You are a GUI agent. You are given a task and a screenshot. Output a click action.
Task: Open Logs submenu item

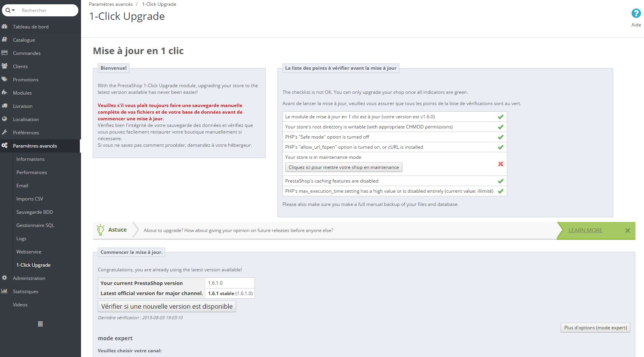[21, 239]
